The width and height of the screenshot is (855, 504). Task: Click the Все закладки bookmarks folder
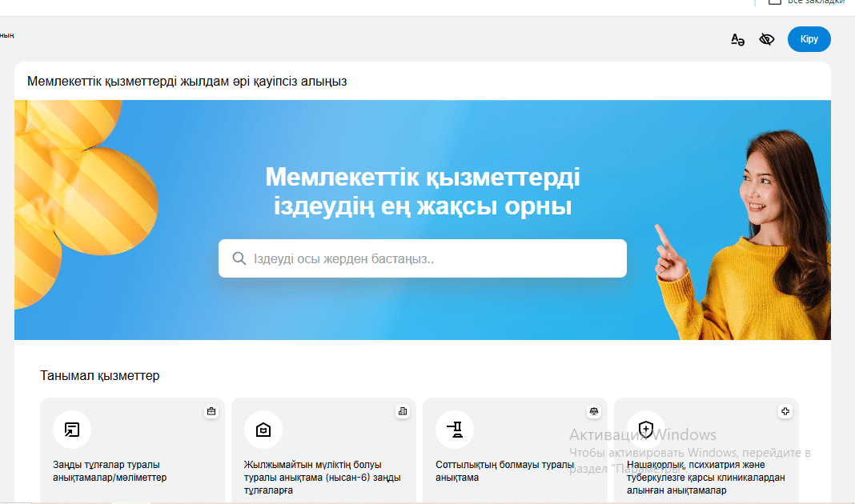coord(807,2)
